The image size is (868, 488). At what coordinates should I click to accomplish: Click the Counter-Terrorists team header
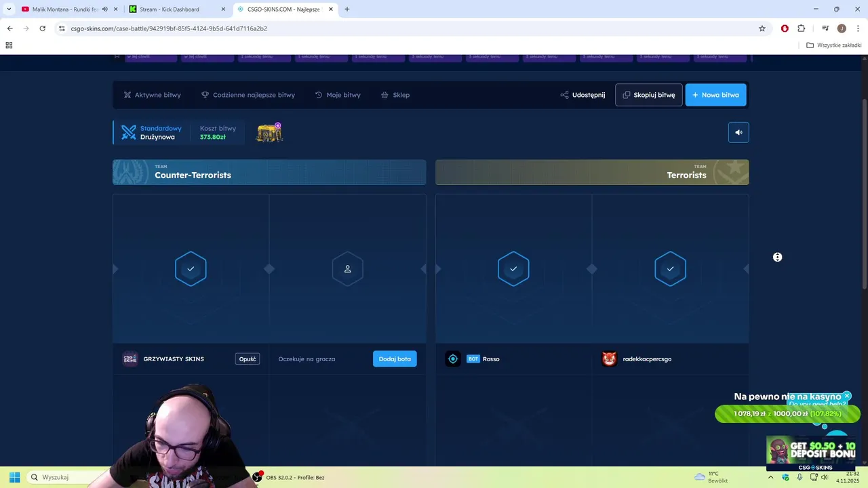(x=269, y=172)
